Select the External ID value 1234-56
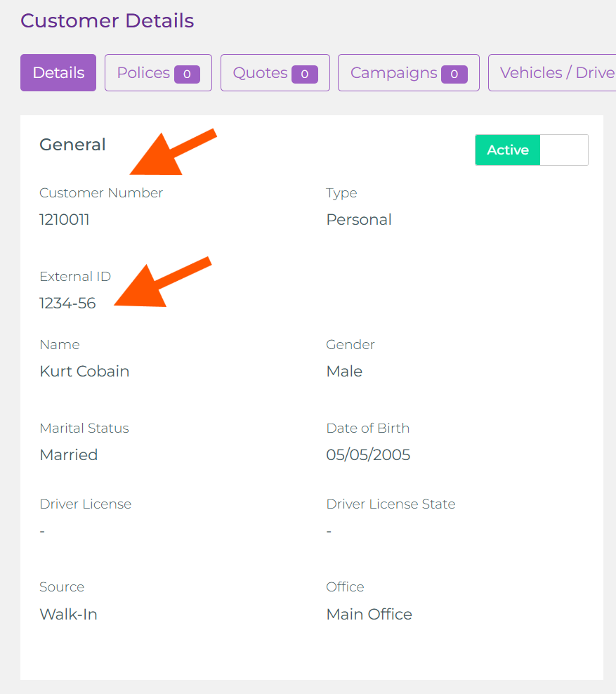This screenshot has width=616, height=694. 67,303
